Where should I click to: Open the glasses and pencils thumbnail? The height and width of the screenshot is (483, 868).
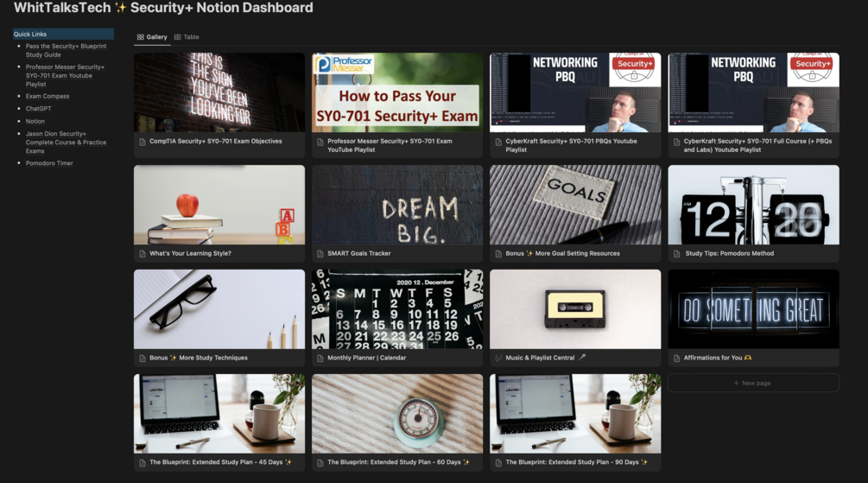pyautogui.click(x=219, y=309)
